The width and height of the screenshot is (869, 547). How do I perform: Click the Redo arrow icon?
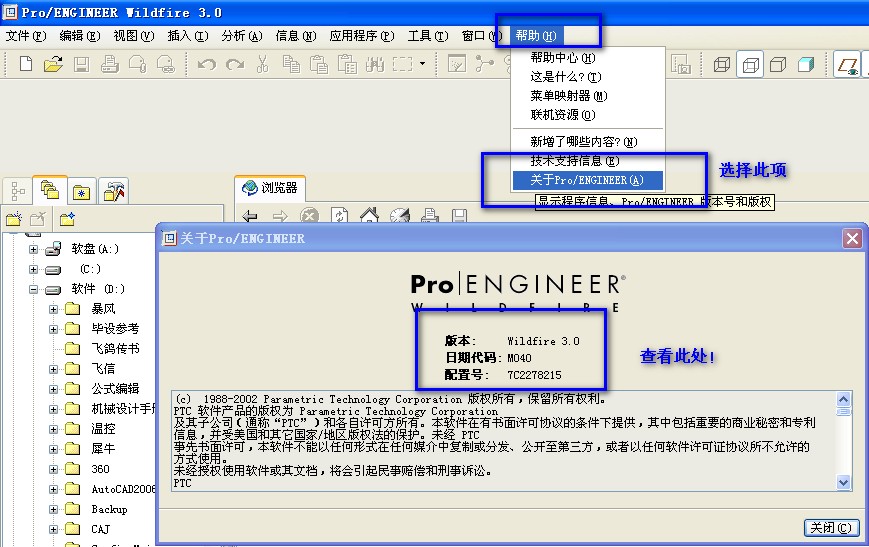pos(235,65)
